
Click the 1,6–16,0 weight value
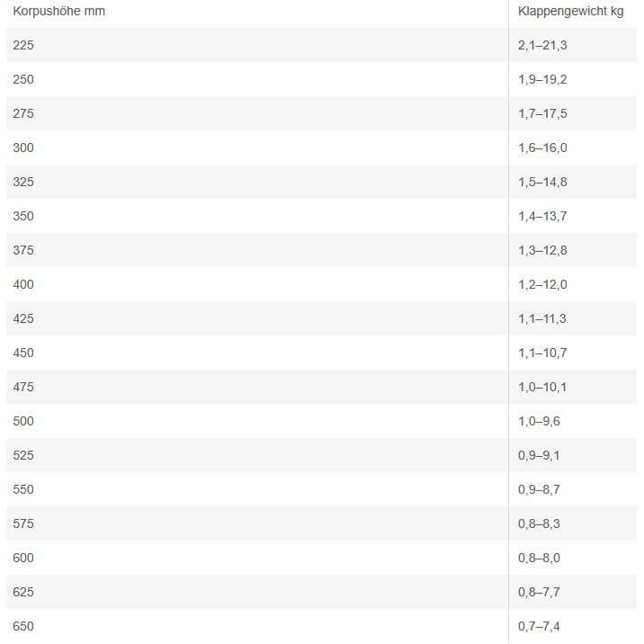542,148
